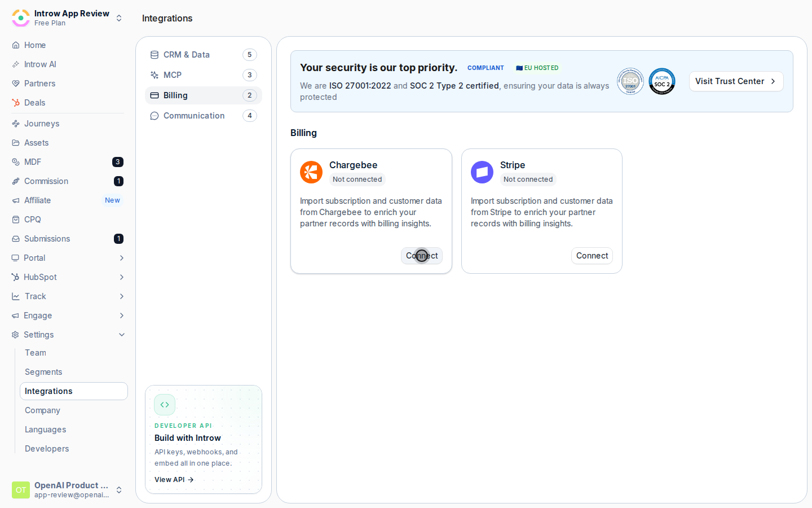Click the CRM & Data count badge 5
The width and height of the screenshot is (812, 508).
tap(250, 55)
